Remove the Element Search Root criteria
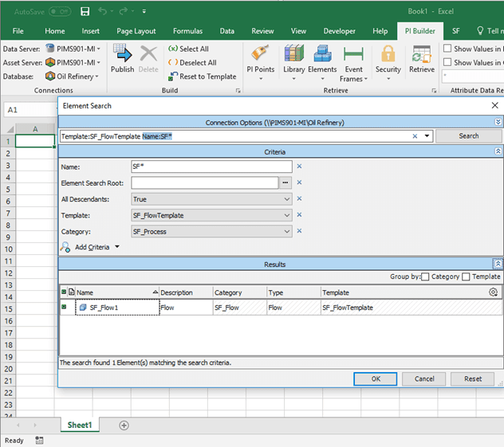 tap(299, 182)
